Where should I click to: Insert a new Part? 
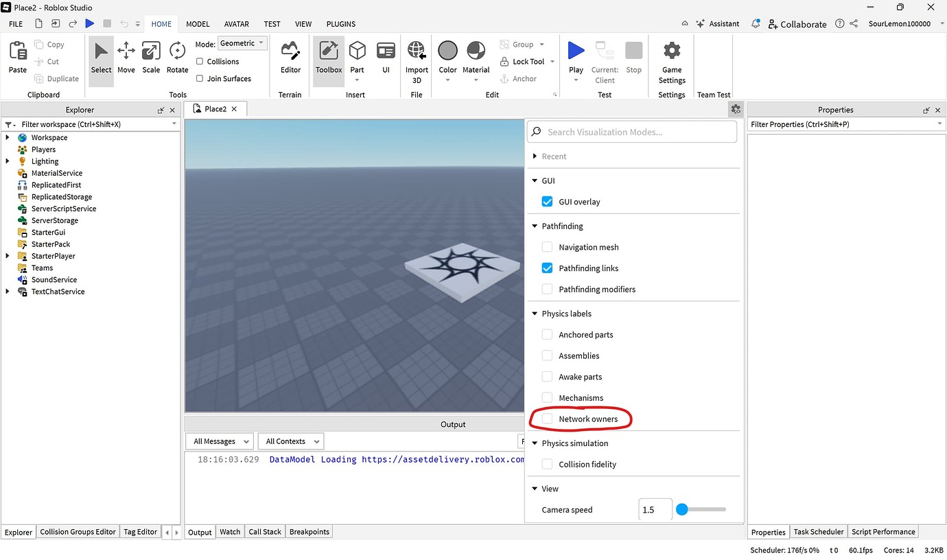click(x=357, y=55)
